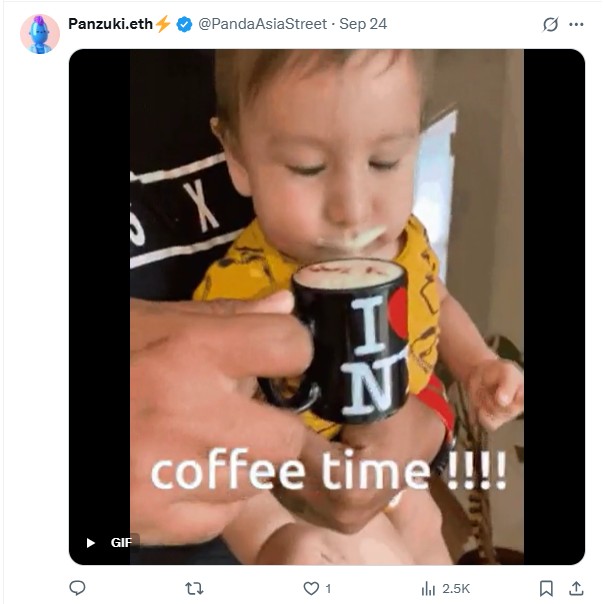
Task: Click the like count of 1
Action: [x=329, y=589]
